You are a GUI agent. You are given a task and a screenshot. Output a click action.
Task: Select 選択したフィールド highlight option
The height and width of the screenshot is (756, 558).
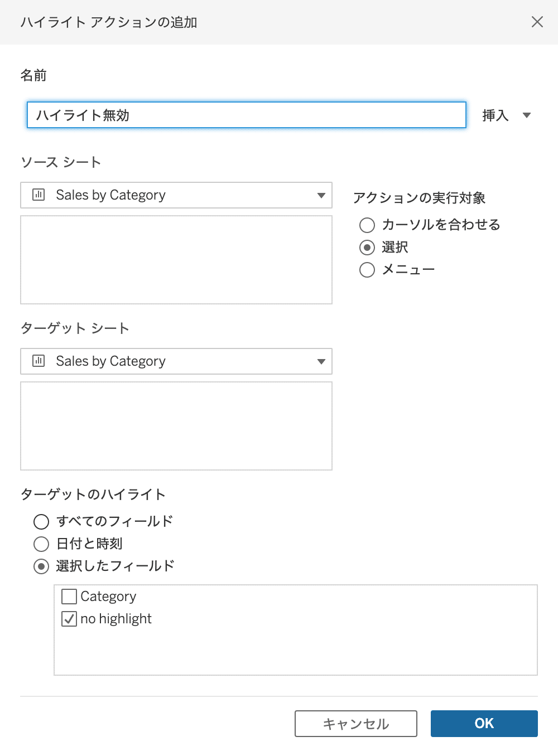point(41,566)
